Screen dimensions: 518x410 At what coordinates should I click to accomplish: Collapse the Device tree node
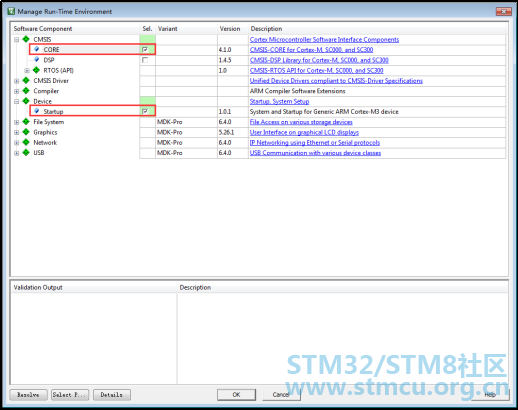click(x=16, y=102)
